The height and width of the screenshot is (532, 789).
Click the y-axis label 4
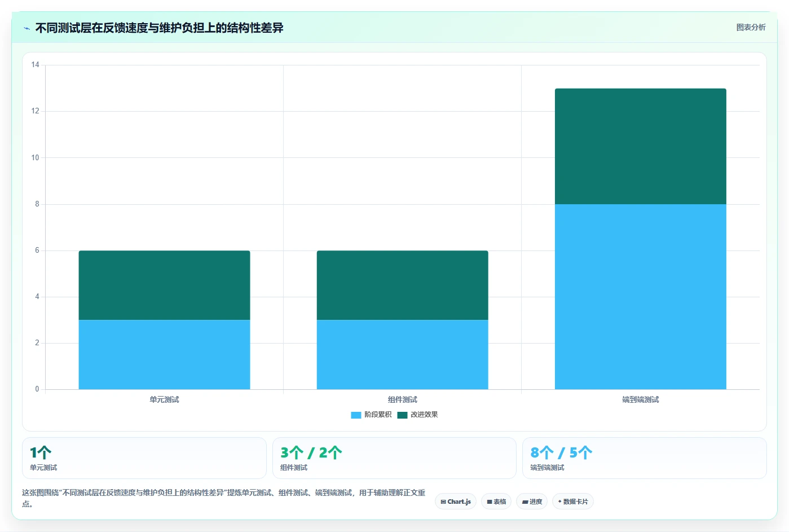tap(37, 297)
